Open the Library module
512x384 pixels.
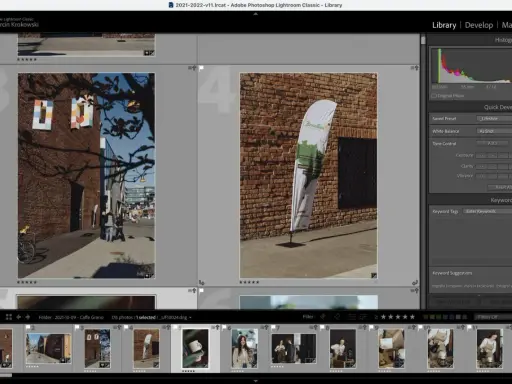[444, 25]
